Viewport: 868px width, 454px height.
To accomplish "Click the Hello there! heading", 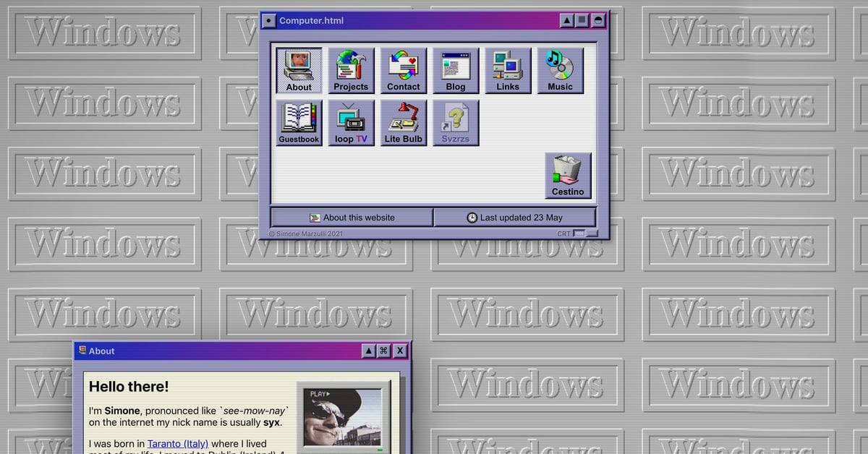I will 129,387.
